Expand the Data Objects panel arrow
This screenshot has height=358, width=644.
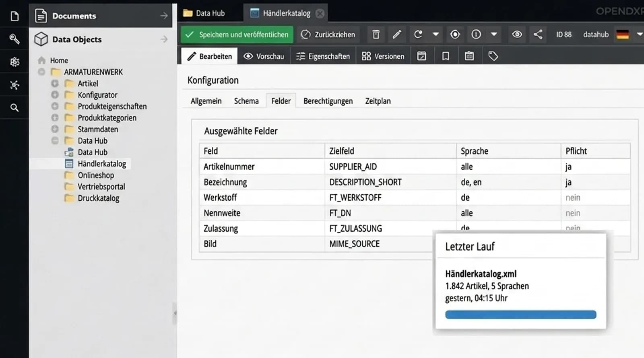point(164,39)
